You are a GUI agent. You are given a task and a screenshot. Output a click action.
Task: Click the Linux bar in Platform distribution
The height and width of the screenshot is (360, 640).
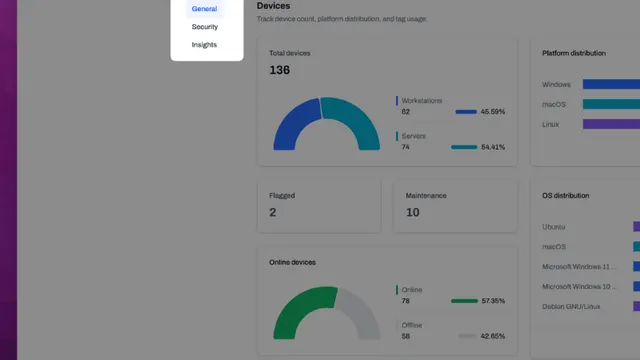[611, 124]
